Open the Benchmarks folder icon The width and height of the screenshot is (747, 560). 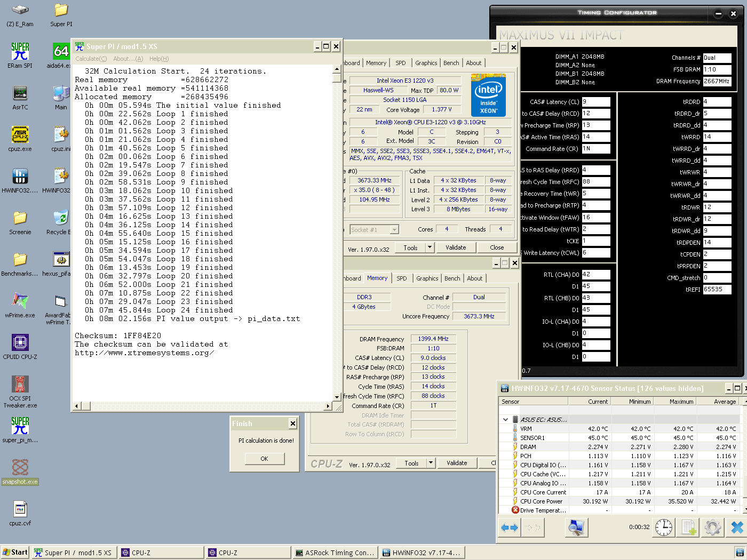[x=20, y=263]
